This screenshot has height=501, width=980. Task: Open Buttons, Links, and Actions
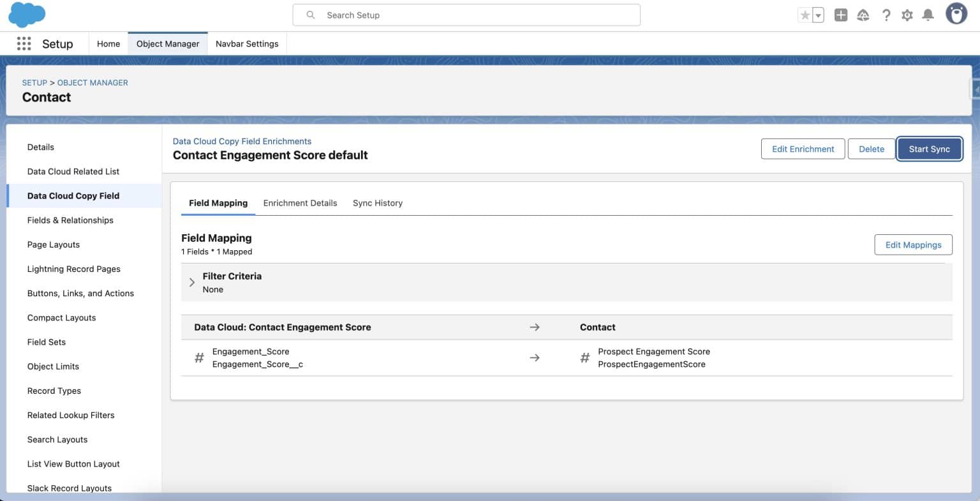pyautogui.click(x=80, y=293)
